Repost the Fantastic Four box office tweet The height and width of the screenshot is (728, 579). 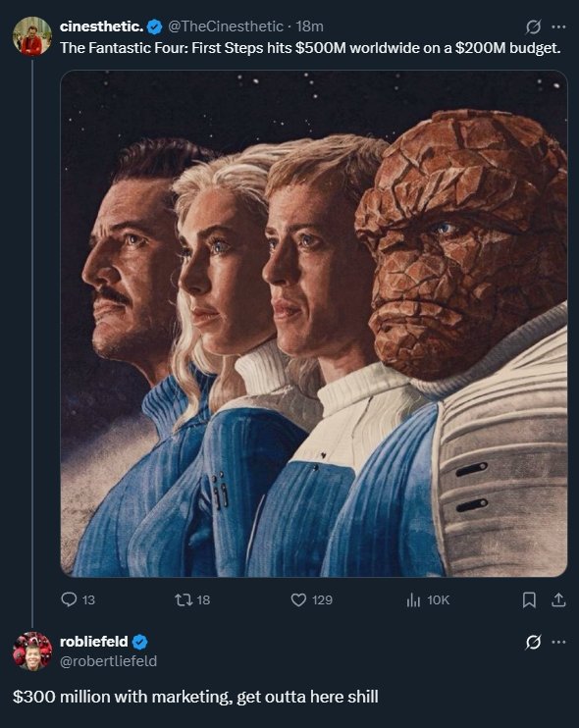192,599
